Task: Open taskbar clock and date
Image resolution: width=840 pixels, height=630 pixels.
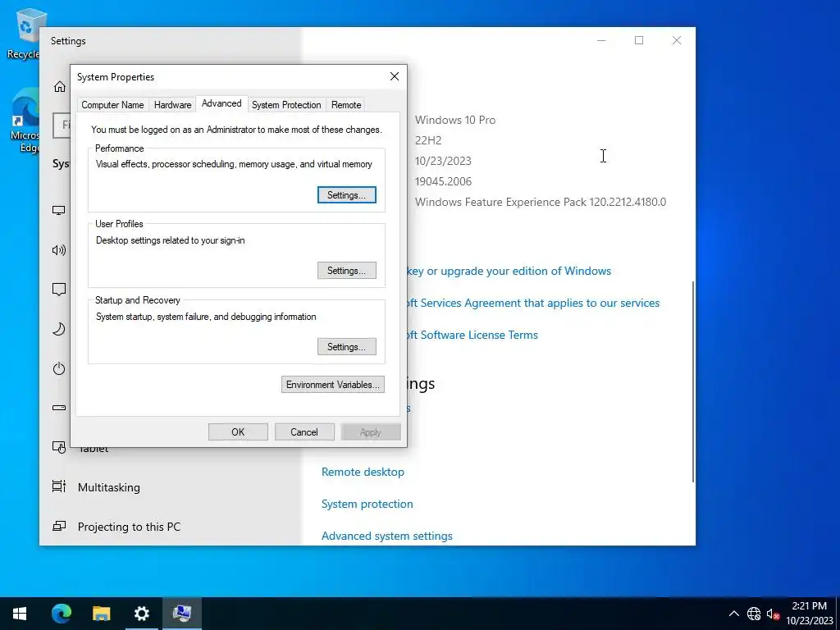Action: (x=810, y=614)
